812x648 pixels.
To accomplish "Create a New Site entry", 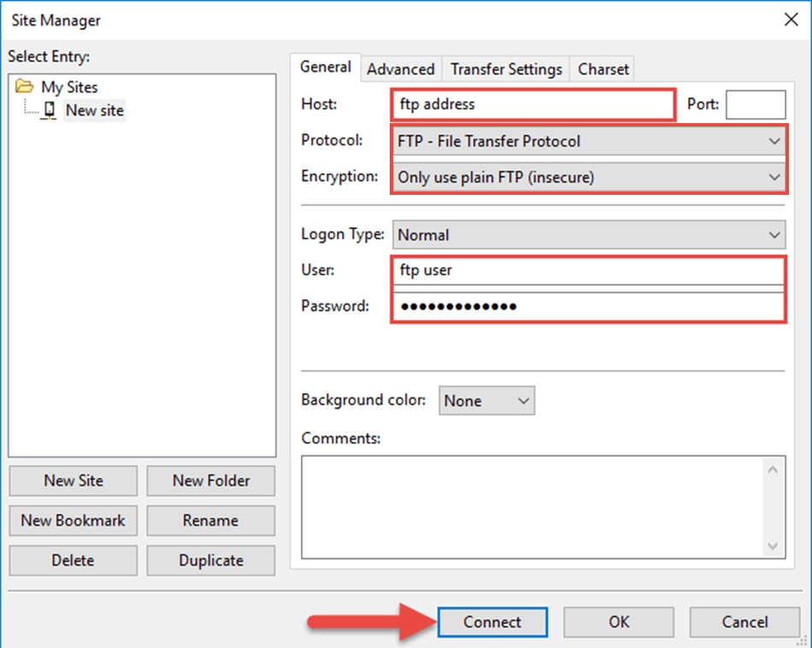I will click(x=74, y=480).
